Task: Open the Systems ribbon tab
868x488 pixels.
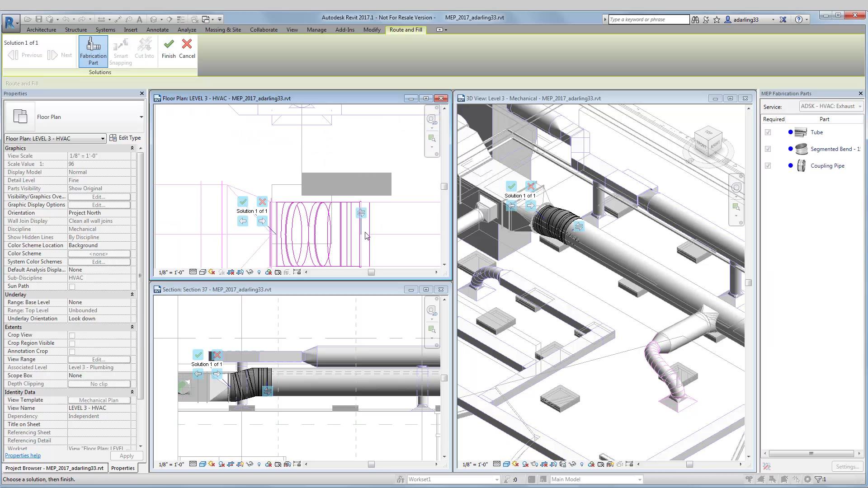Action: tap(105, 30)
